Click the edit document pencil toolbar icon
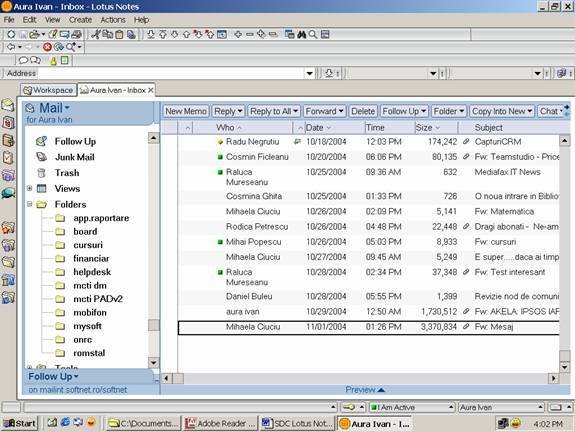Screen dimensions: 575x432 coord(53,34)
